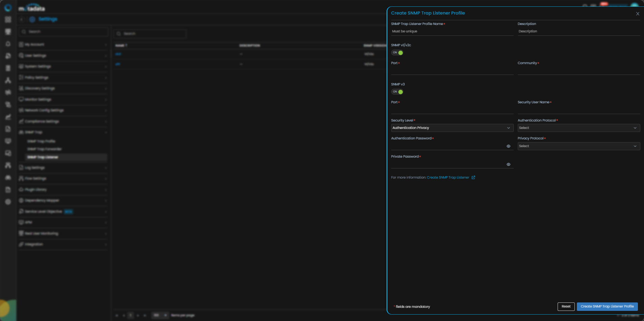Click the Port field under SNMP v1/v2c
This screenshot has width=644, height=321.
pyautogui.click(x=452, y=71)
